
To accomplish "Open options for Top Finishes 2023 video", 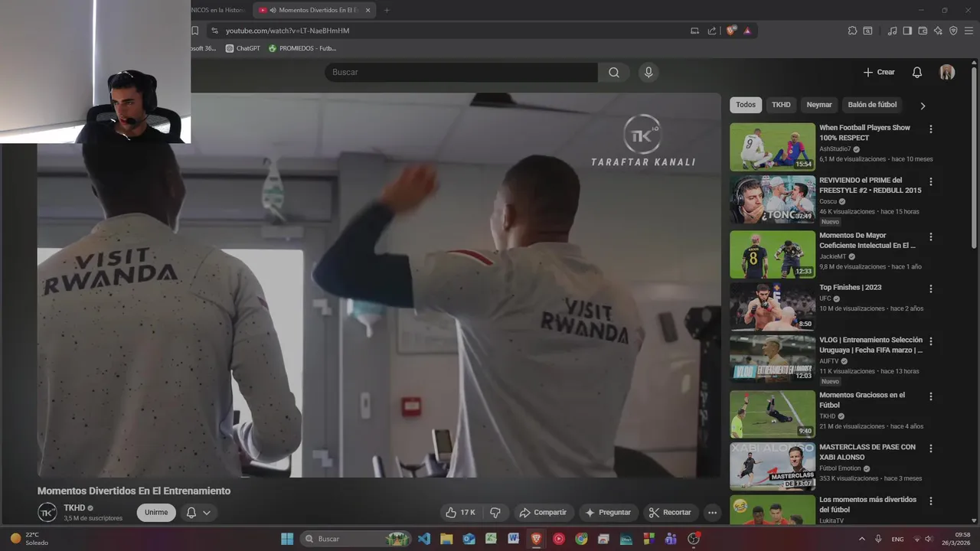I will 931,289.
